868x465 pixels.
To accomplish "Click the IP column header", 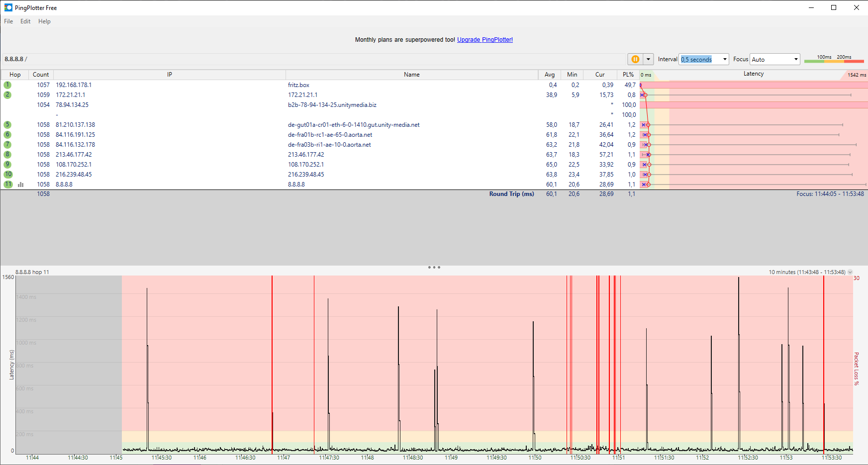I will 170,75.
